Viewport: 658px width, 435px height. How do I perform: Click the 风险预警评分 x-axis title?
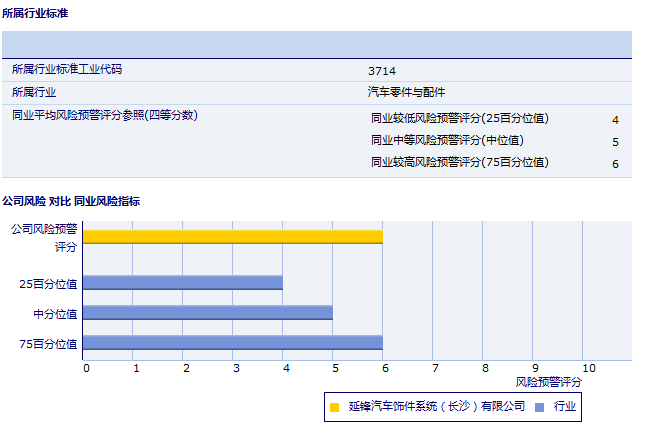(548, 382)
